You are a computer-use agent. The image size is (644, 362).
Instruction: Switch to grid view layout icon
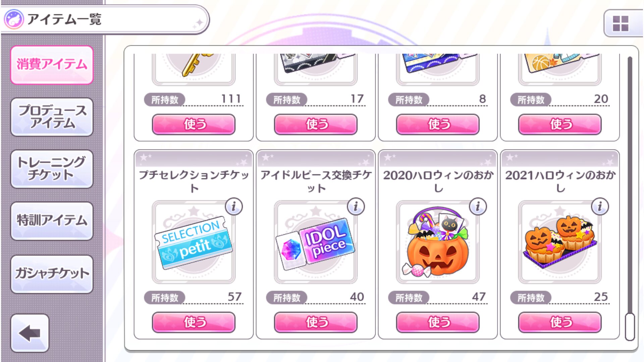pos(621,23)
